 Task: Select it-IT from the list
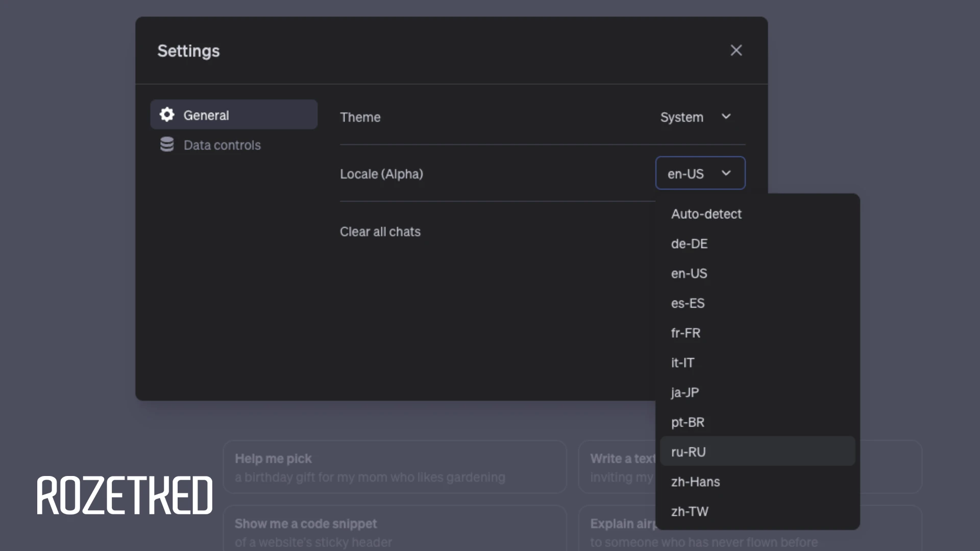pyautogui.click(x=682, y=363)
